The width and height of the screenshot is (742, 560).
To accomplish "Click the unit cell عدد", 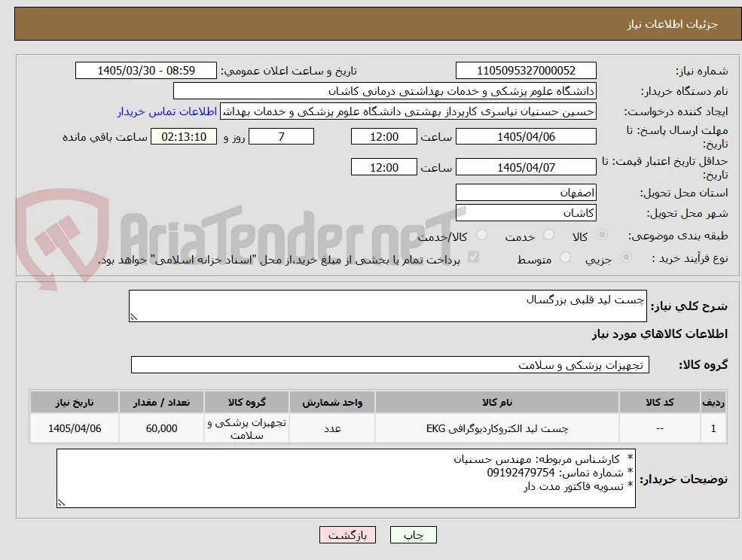I will 332,428.
